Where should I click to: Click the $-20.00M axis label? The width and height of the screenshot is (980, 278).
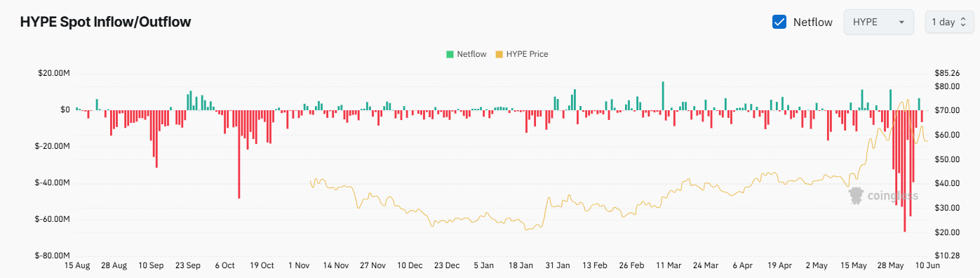52,147
